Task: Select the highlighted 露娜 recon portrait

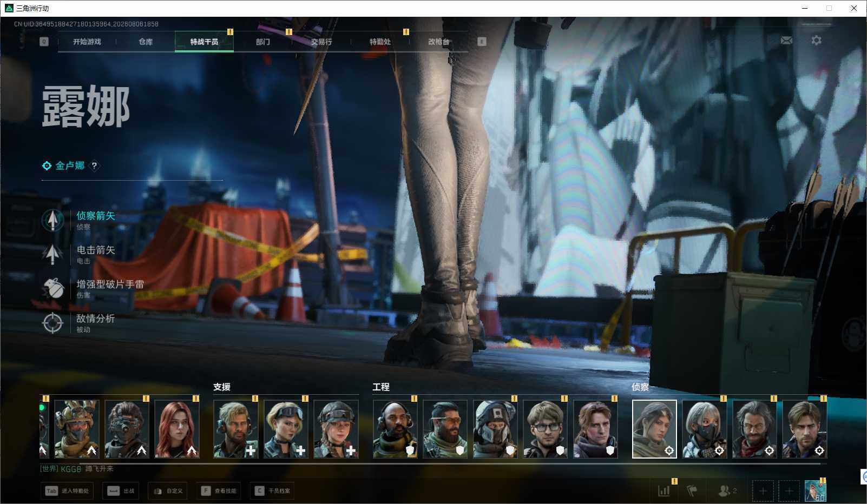Action: point(654,429)
